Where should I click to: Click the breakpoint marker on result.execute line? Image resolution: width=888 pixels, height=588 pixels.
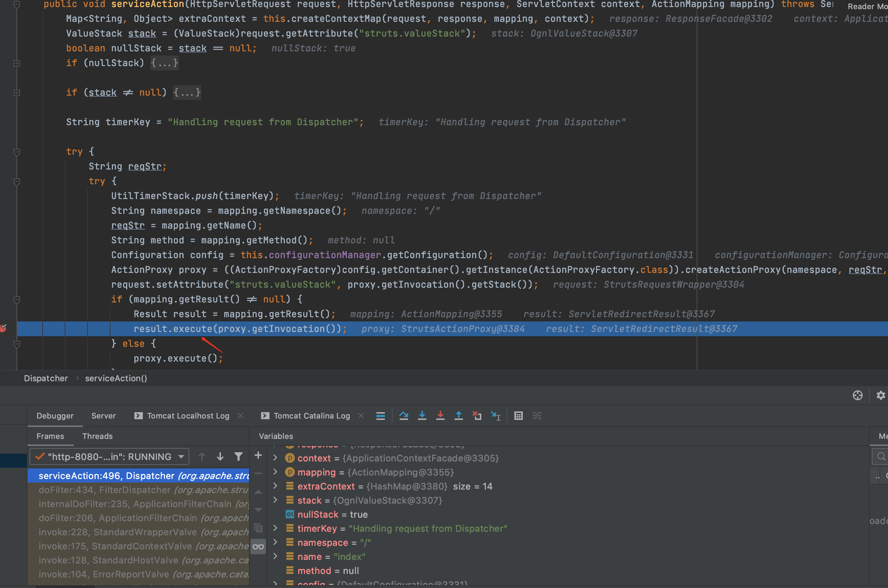[4, 328]
